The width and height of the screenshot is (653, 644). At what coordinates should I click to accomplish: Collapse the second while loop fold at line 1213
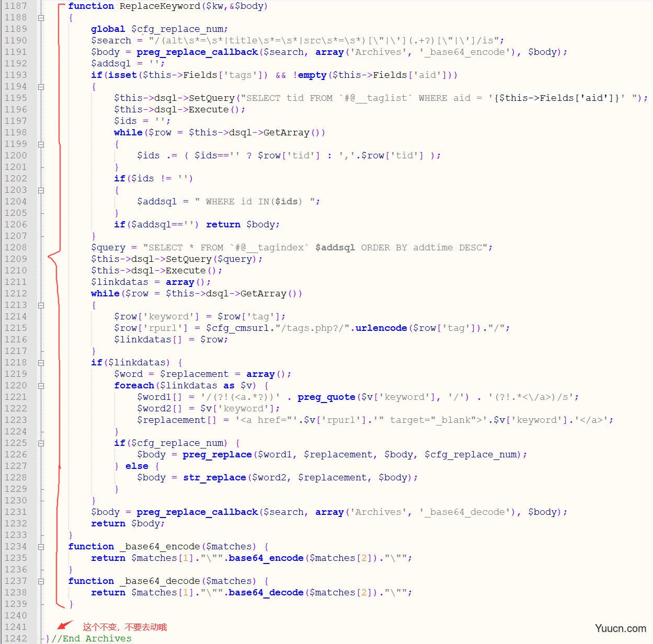click(41, 305)
